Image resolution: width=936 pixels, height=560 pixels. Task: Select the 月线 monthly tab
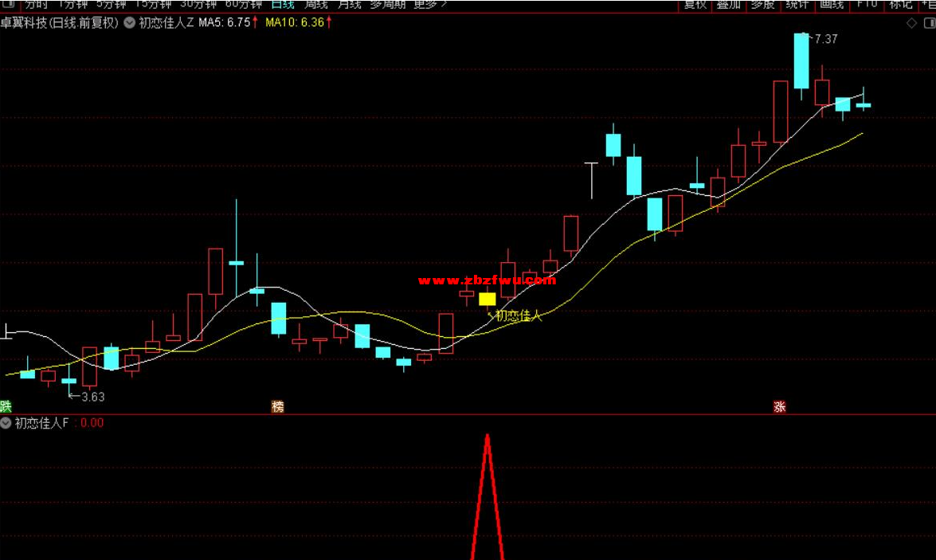[x=349, y=4]
